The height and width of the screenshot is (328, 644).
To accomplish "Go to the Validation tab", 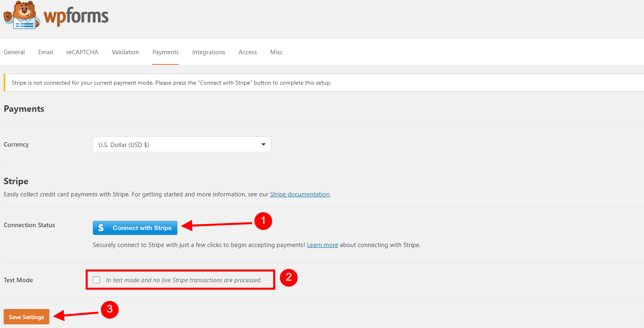I will click(125, 52).
